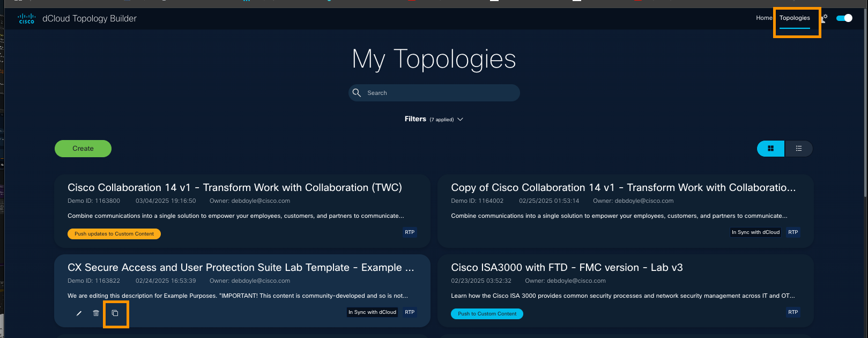Click Demo ID: 1164002 text

(x=477, y=201)
